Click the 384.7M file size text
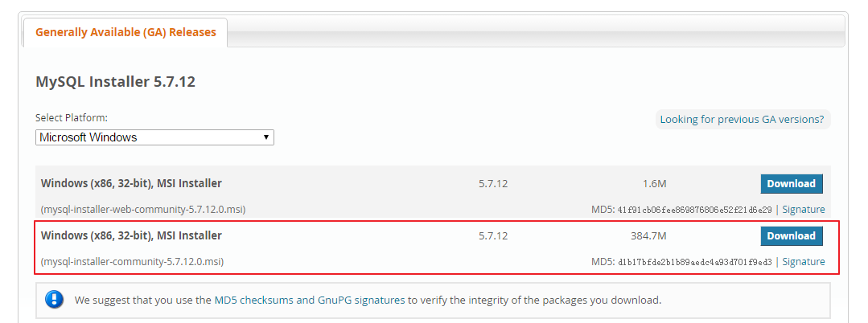 click(x=648, y=235)
